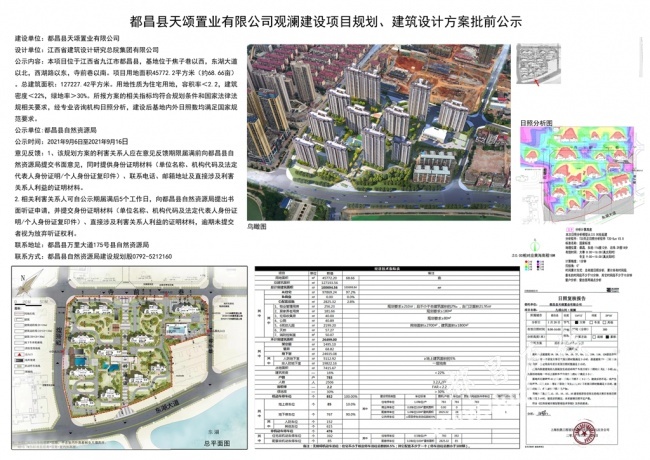Click the '东湖' lake label
Screen dimensions: 650x460
(215, 432)
